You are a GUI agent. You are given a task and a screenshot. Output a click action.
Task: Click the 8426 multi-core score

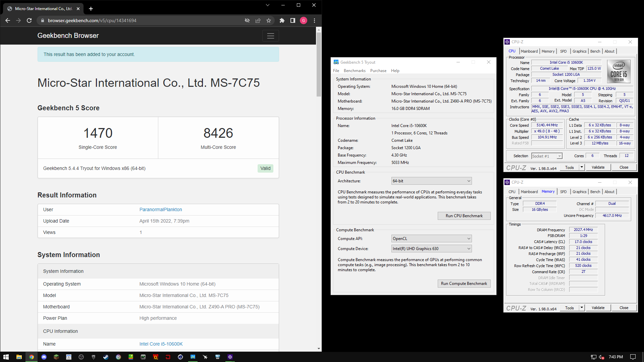click(x=218, y=133)
